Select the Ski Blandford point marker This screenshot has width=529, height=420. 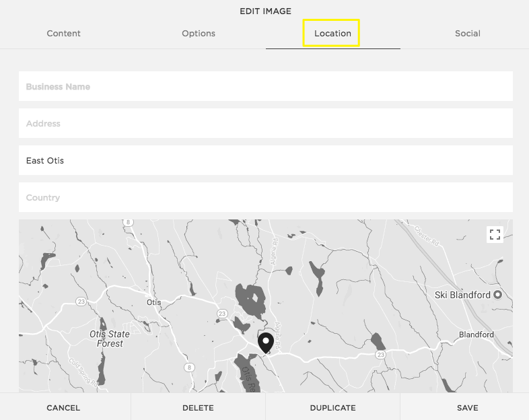tap(498, 295)
